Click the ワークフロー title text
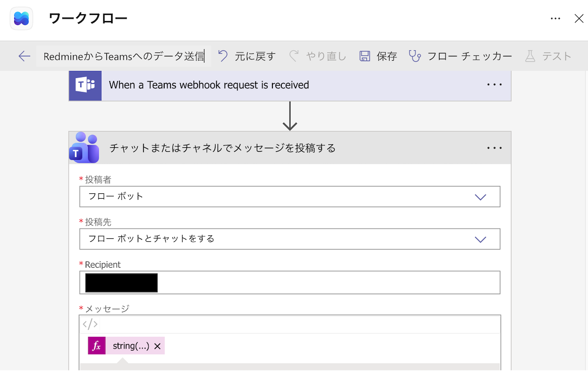The image size is (588, 371). pyautogui.click(x=88, y=19)
